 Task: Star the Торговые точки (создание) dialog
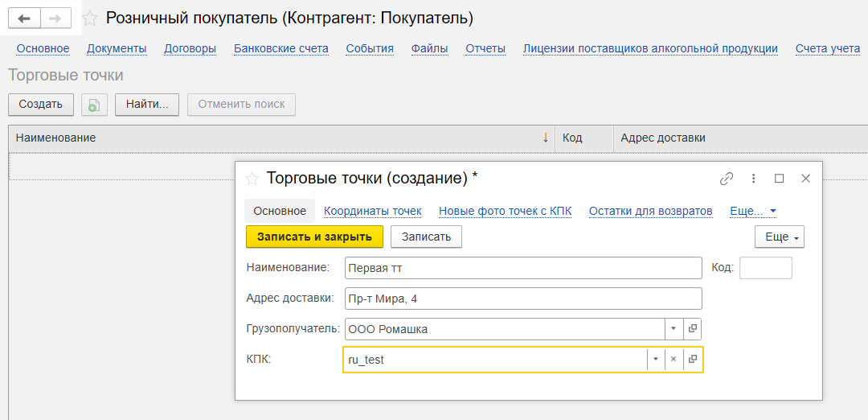click(x=252, y=179)
